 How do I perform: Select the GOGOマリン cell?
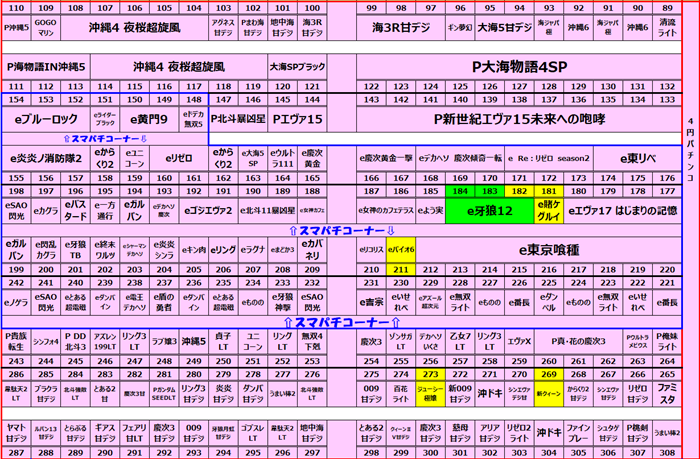pyautogui.click(x=46, y=28)
